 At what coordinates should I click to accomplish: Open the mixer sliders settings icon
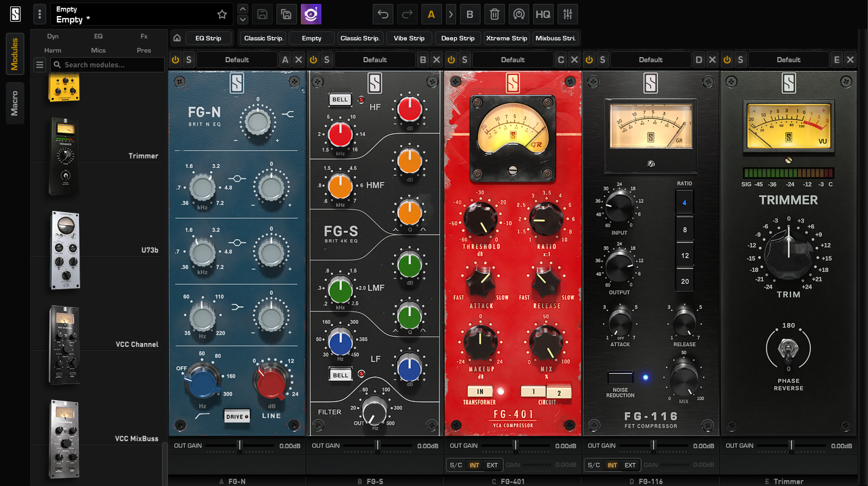coord(568,14)
